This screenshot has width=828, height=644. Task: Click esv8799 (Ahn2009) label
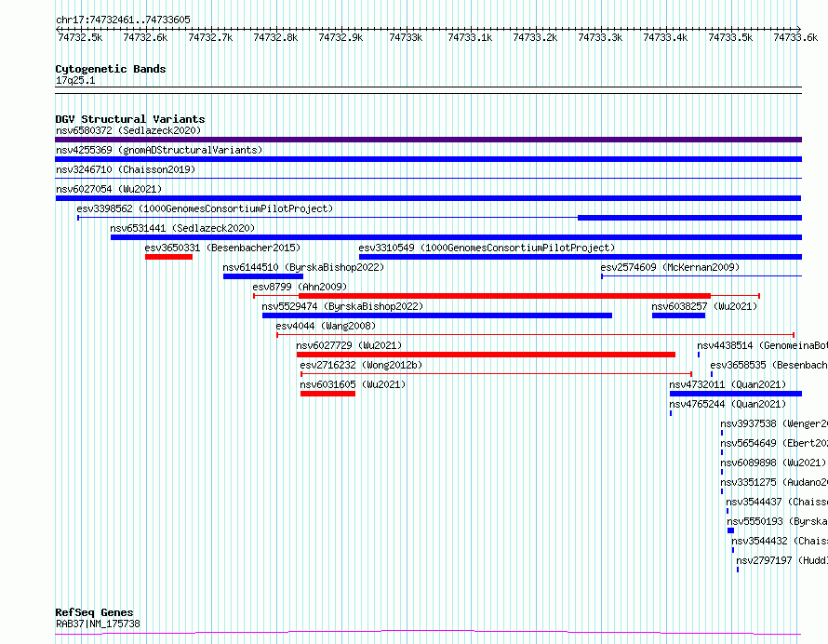coord(300,287)
